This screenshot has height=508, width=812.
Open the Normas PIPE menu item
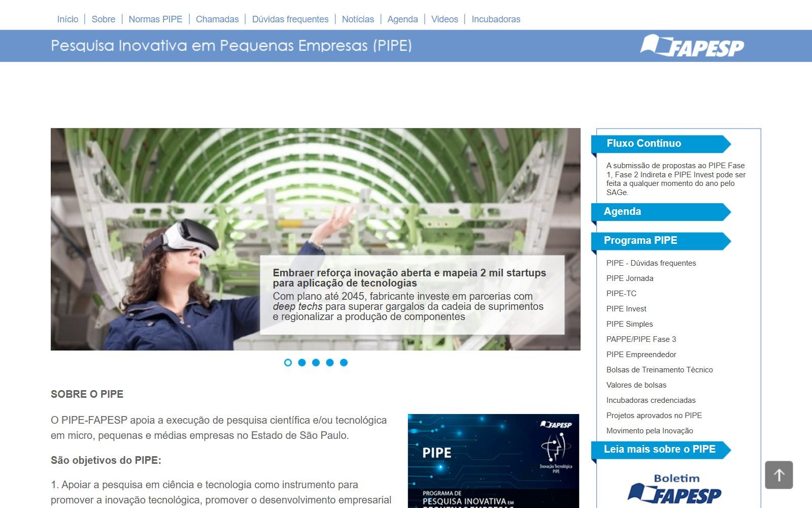click(155, 19)
